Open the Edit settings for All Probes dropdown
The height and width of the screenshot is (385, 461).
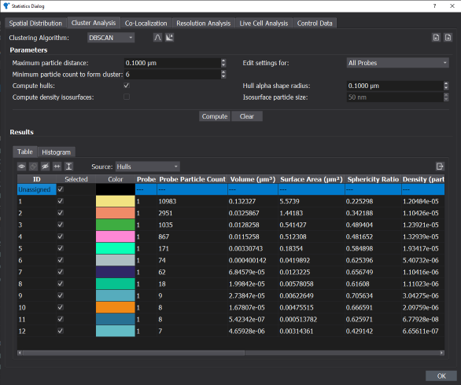(x=398, y=63)
